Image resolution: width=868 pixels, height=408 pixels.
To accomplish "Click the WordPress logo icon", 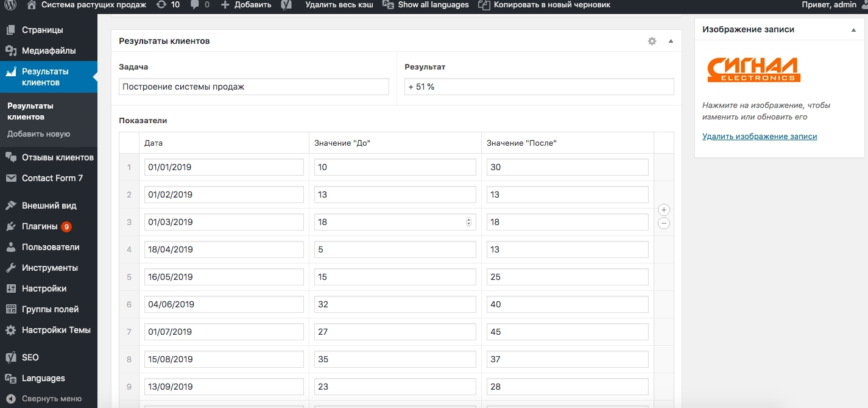I will 10,5.
